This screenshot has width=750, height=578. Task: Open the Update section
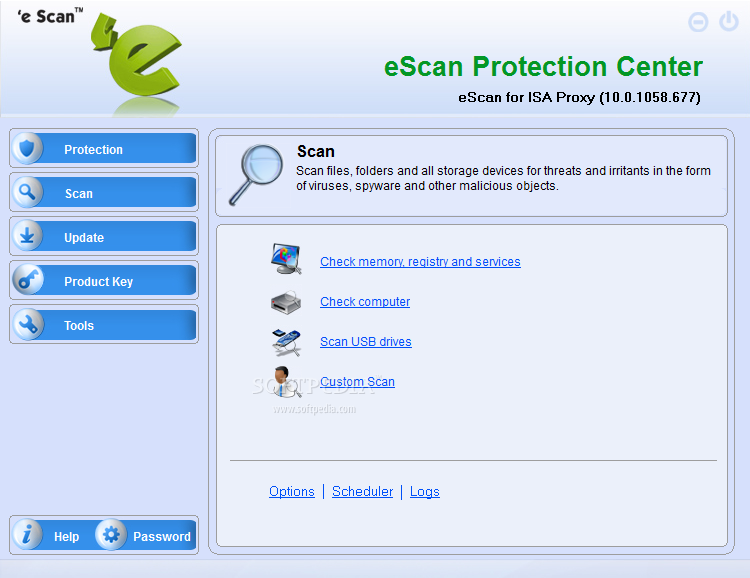104,237
